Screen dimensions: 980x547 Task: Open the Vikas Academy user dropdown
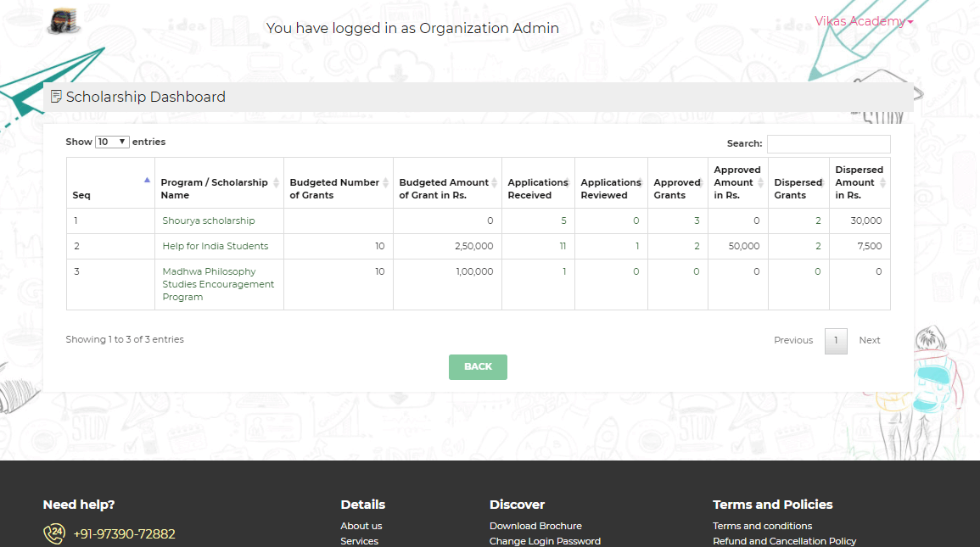click(x=864, y=21)
